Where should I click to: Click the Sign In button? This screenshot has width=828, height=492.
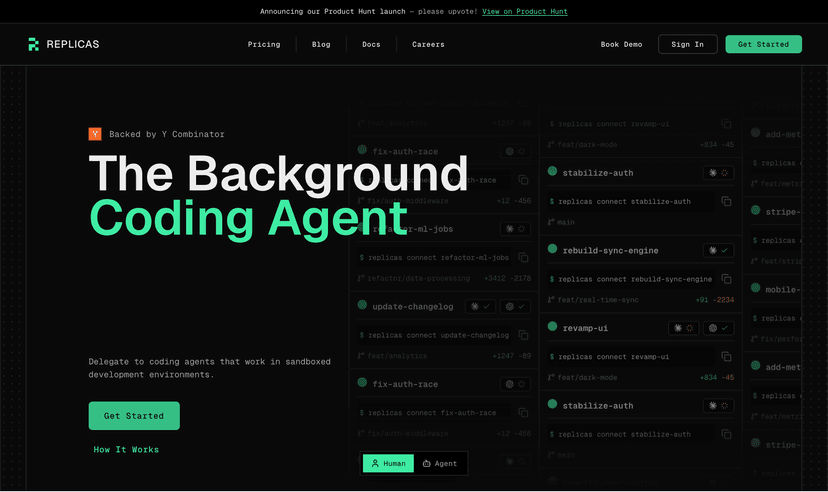(x=688, y=44)
